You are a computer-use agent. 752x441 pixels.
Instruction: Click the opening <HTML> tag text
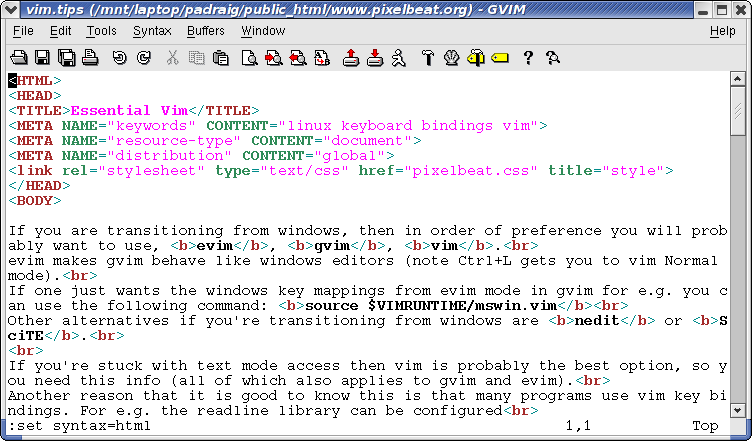pyautogui.click(x=35, y=81)
